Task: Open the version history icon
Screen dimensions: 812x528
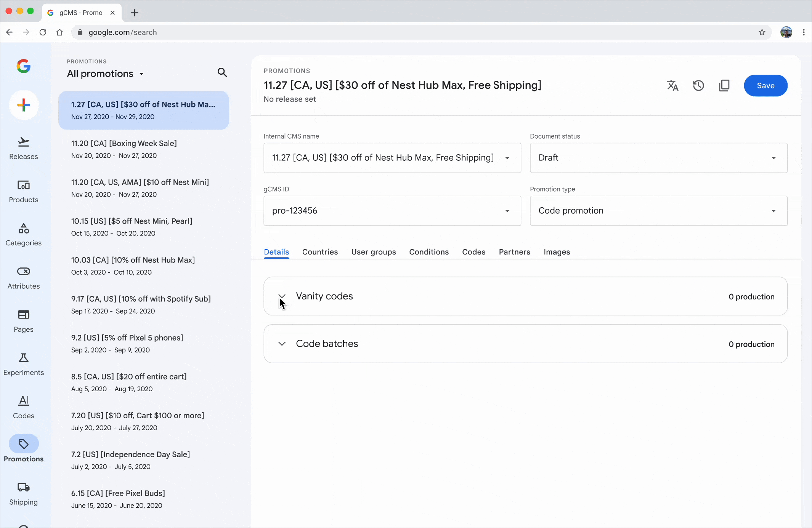Action: [698, 86]
